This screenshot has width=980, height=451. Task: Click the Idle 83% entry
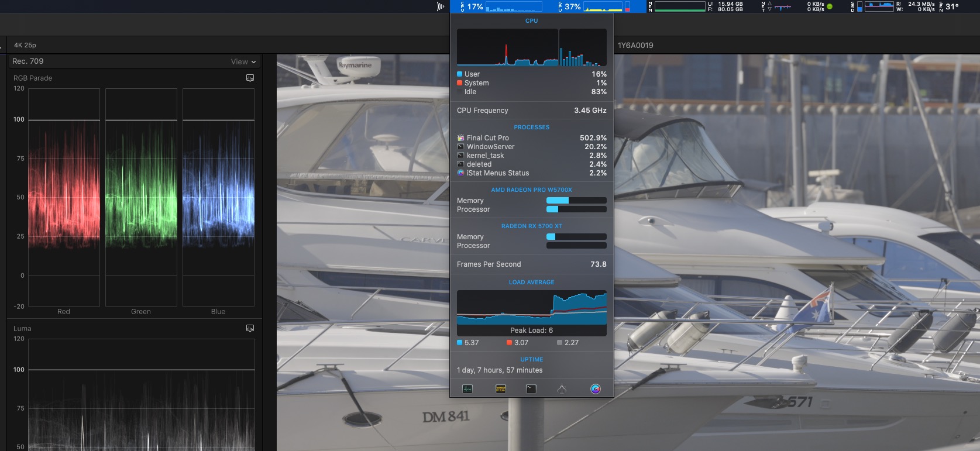pyautogui.click(x=532, y=92)
